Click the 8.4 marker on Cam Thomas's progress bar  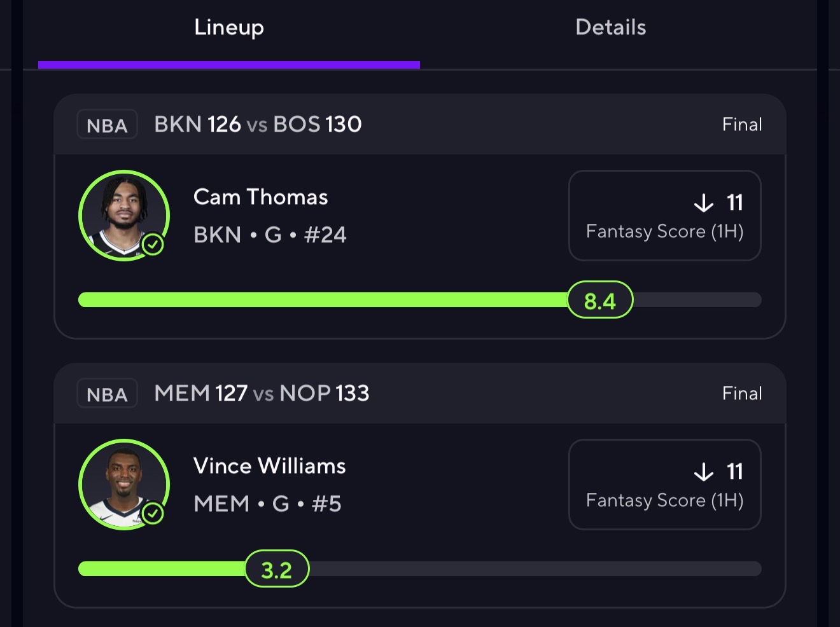pos(600,300)
